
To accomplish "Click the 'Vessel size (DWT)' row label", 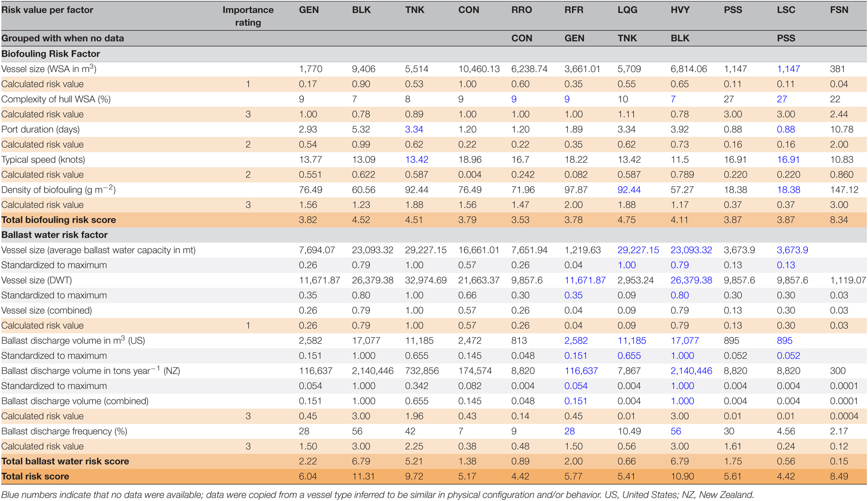I will point(37,280).
